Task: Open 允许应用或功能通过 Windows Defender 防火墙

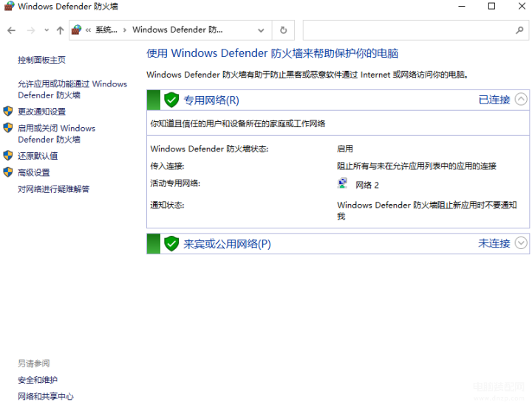Action: click(72, 89)
